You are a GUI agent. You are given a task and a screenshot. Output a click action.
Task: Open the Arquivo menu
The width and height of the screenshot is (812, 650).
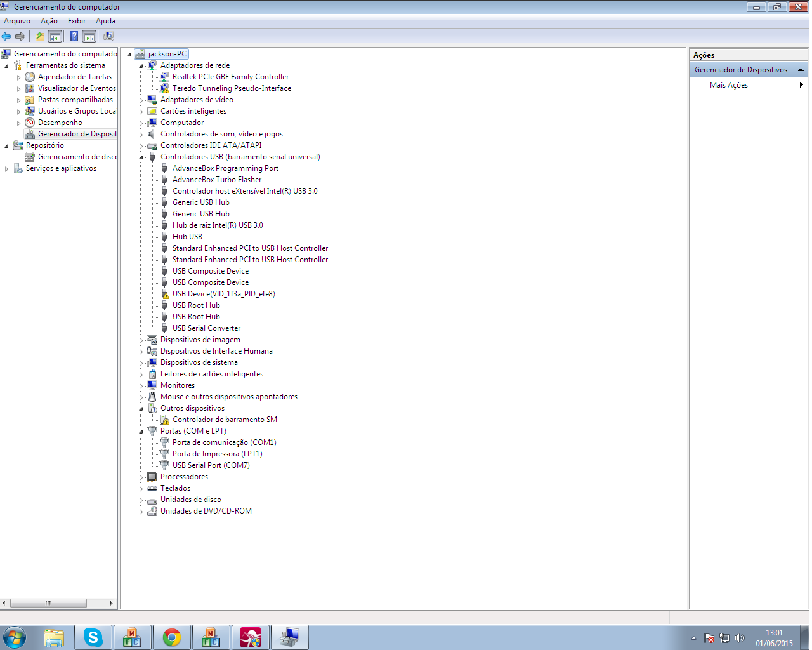(x=17, y=21)
